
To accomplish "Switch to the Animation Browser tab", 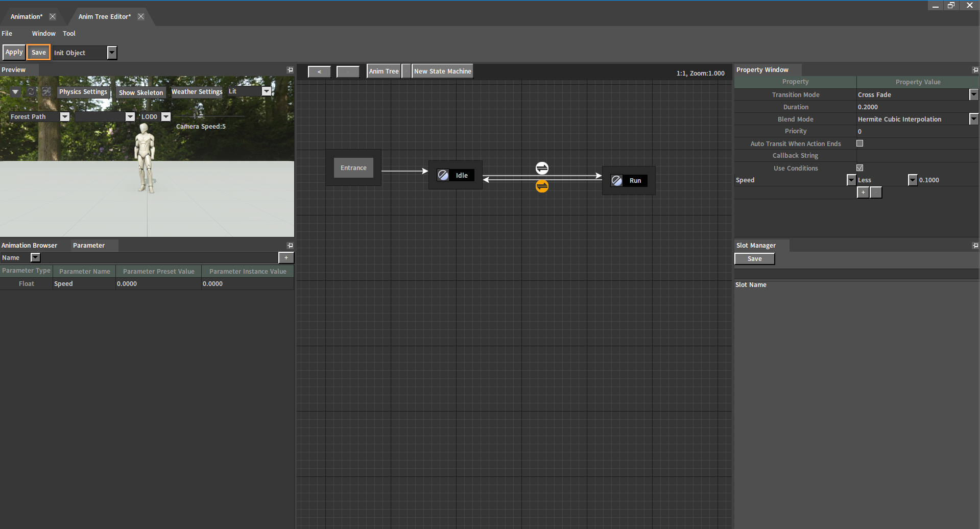I will click(x=30, y=246).
